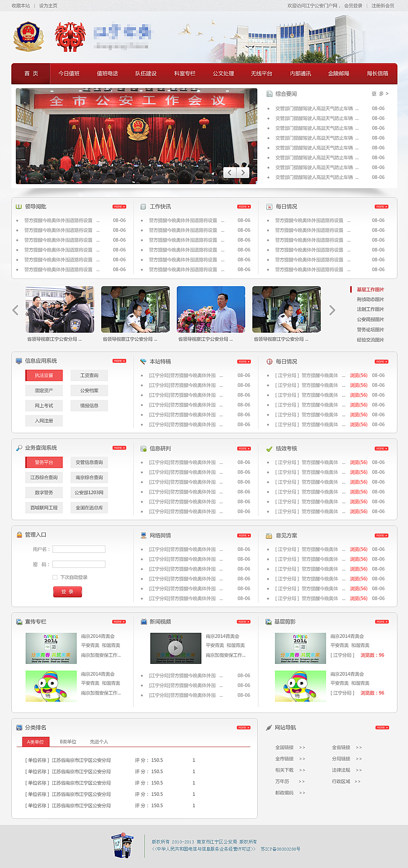The width and height of the screenshot is (408, 868).
Task: Click the police cartoon mascot in footer
Action: click(122, 846)
